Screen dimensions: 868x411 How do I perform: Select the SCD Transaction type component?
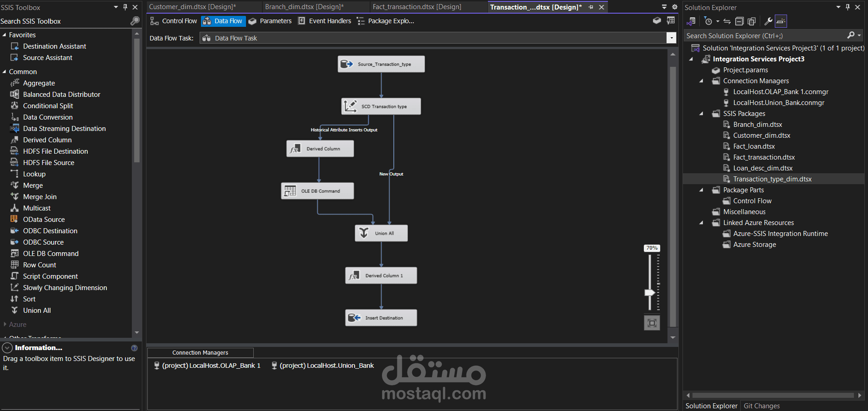tap(381, 106)
